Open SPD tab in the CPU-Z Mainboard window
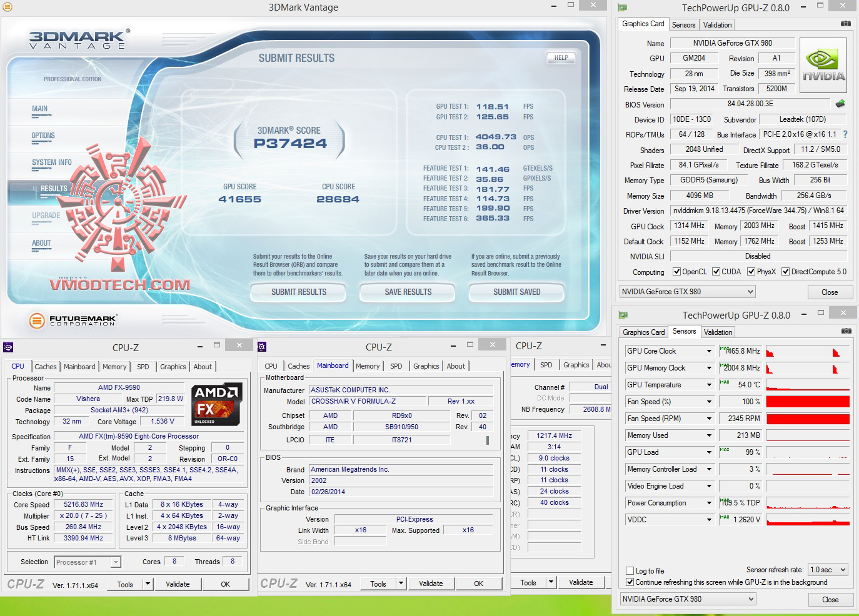 click(x=396, y=366)
